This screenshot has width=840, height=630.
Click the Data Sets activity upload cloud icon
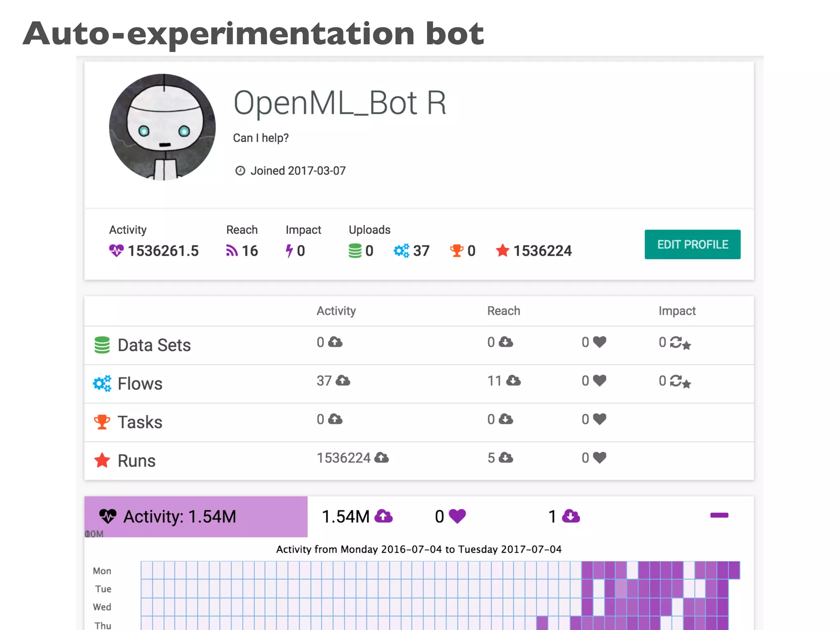click(335, 342)
